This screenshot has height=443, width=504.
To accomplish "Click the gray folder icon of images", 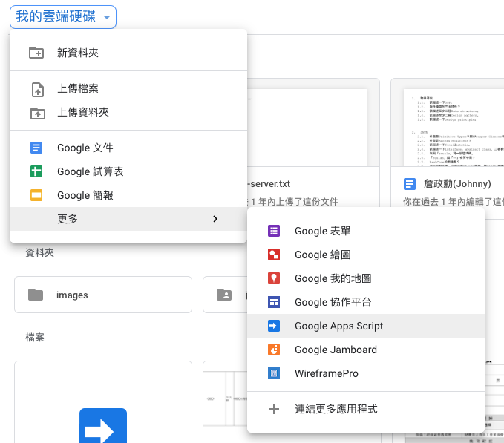I will tap(36, 295).
